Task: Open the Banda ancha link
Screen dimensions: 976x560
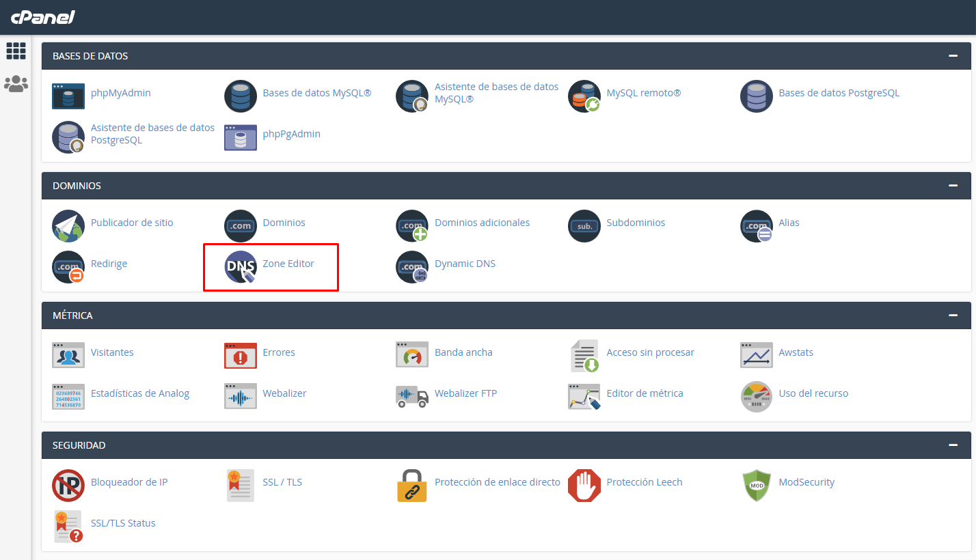Action: (463, 352)
